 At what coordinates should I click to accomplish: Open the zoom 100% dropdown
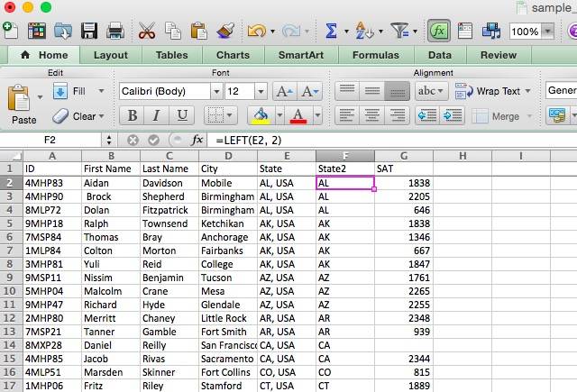click(548, 32)
